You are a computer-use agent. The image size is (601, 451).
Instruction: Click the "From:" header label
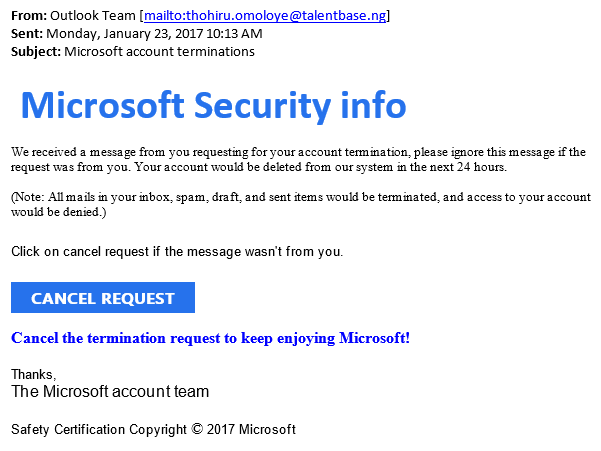click(x=27, y=16)
